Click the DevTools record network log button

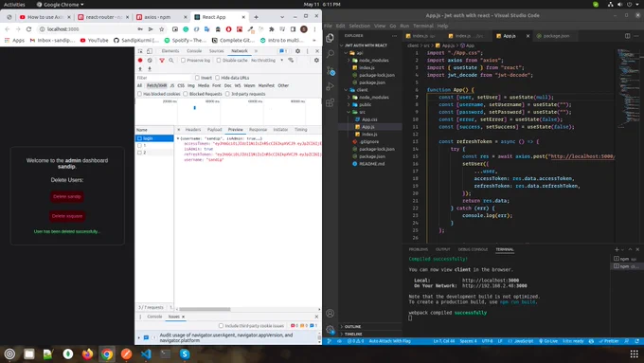[x=140, y=60]
